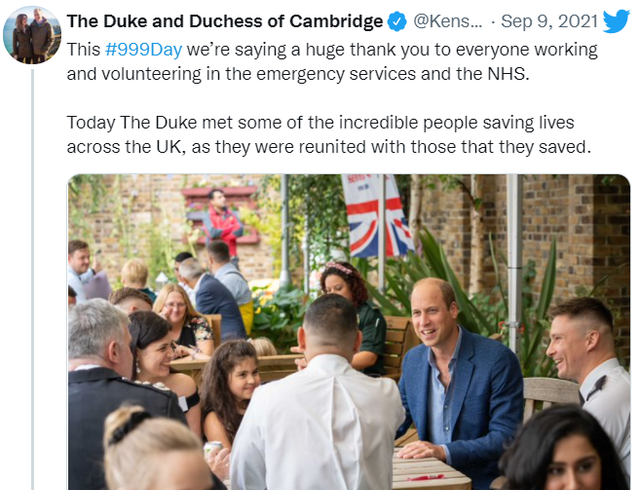This screenshot has width=640, height=490.
Task: Click the Union Jack flag in the photo
Action: point(375,215)
